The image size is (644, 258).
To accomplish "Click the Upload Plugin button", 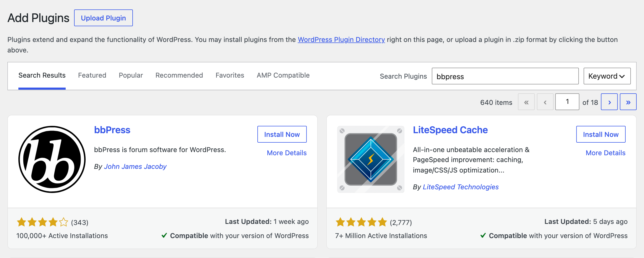I will [103, 18].
